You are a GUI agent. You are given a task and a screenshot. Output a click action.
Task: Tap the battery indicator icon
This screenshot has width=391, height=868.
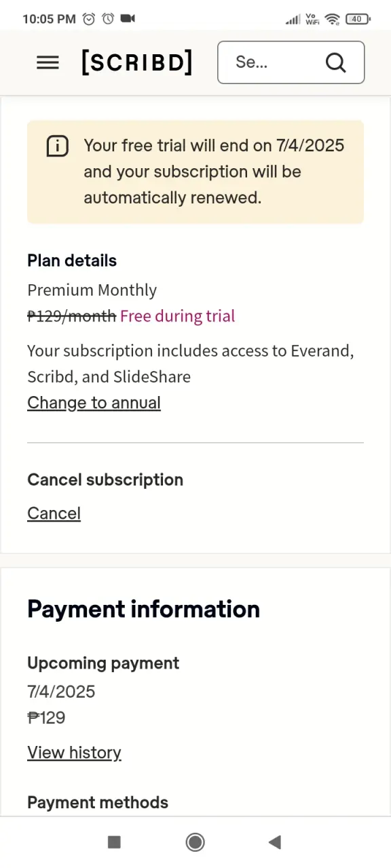click(357, 19)
